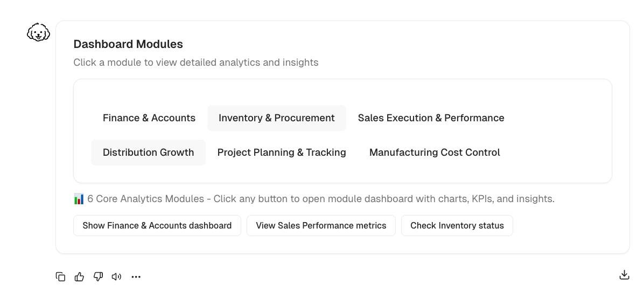The height and width of the screenshot is (304, 644).
Task: Give a thumbs down to the response
Action: point(98,277)
